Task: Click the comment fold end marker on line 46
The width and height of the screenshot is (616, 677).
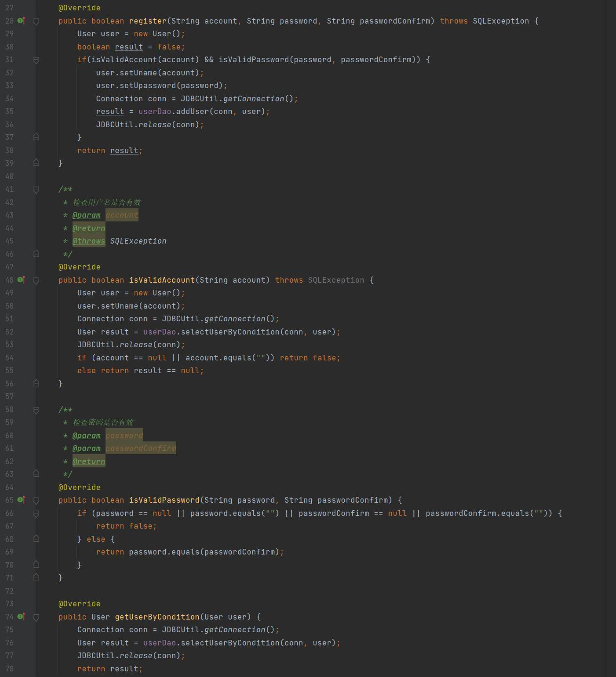Action: pyautogui.click(x=36, y=254)
